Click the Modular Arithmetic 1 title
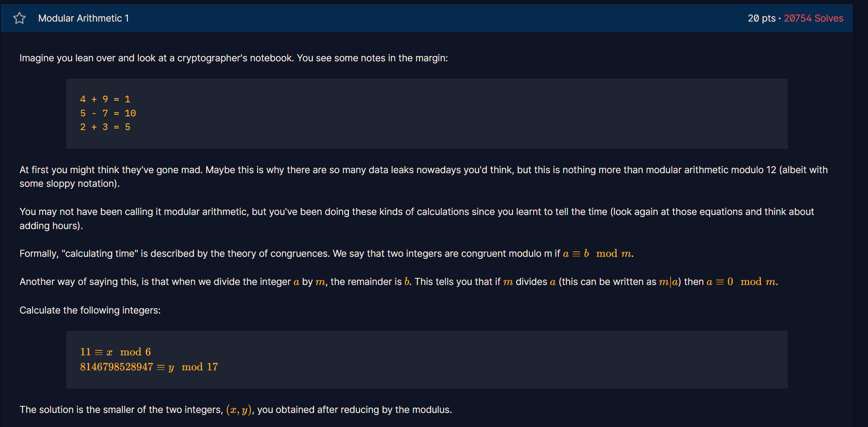The width and height of the screenshot is (868, 427). point(84,18)
